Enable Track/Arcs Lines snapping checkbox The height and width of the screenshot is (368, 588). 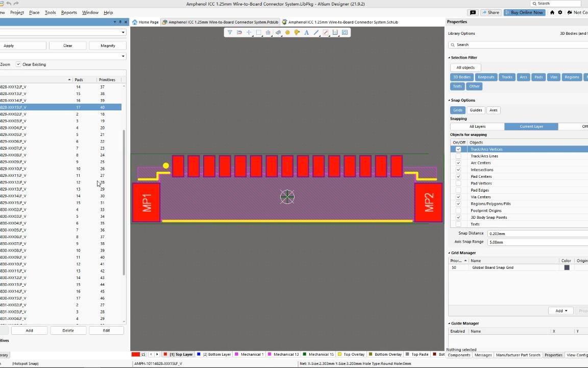[x=458, y=156]
